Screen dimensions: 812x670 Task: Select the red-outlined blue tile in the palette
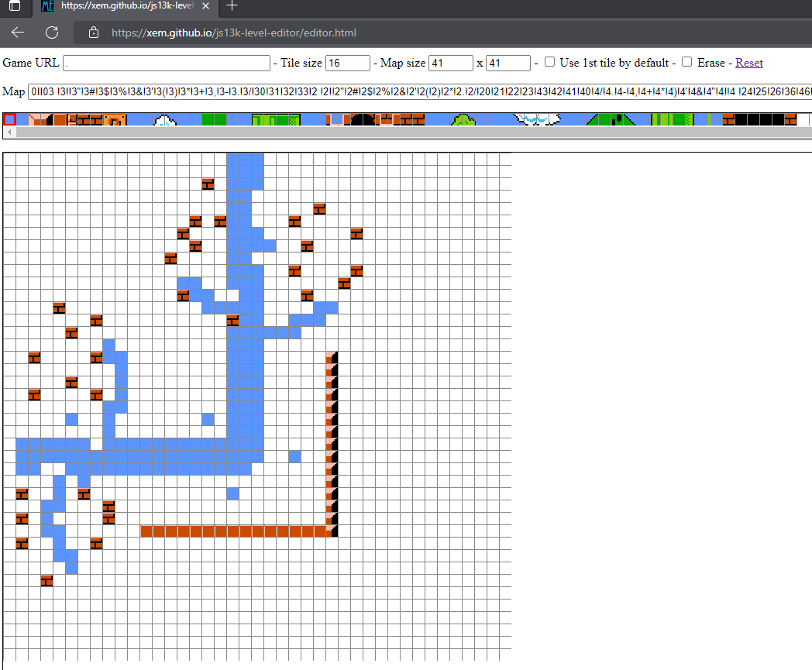(x=9, y=119)
